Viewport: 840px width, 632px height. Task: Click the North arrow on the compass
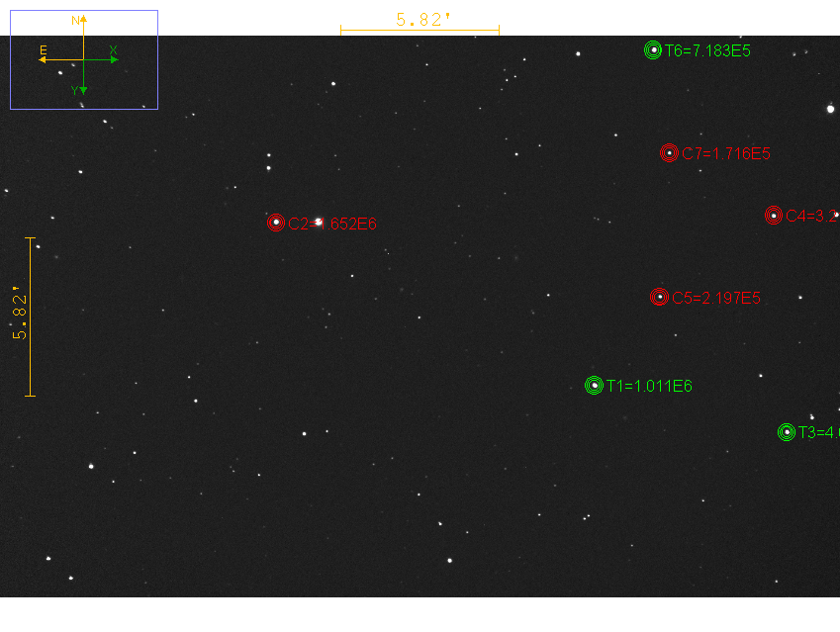(x=84, y=24)
